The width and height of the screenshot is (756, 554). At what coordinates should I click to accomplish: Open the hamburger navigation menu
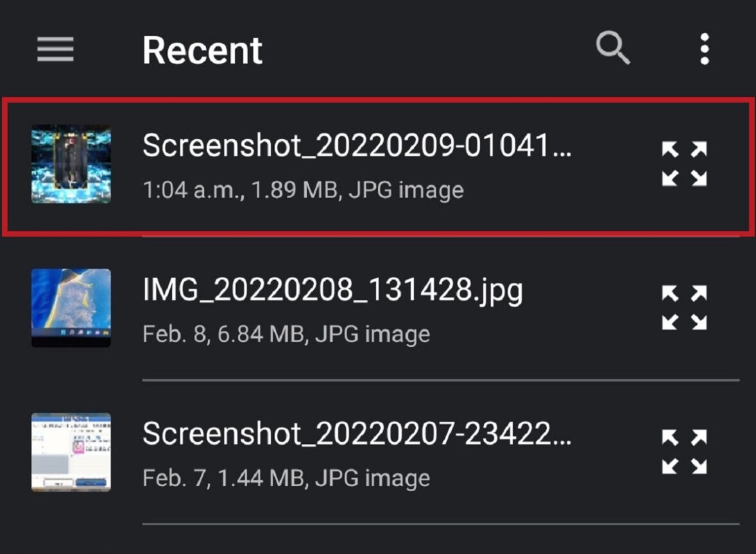tap(55, 49)
